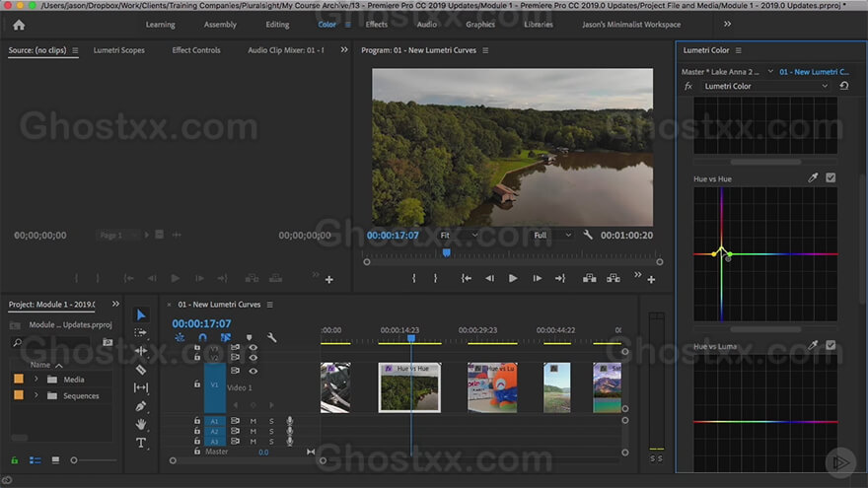Go to Out point in Program monitor
The width and height of the screenshot is (868, 488).
pyautogui.click(x=560, y=278)
